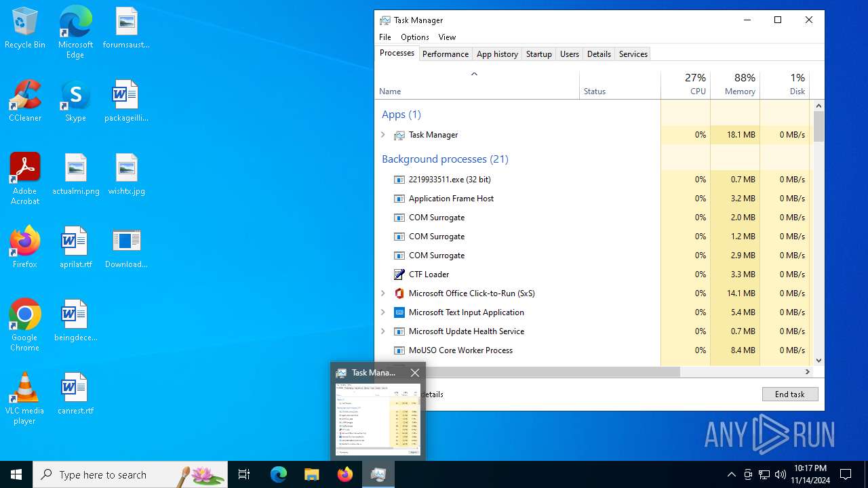868x488 pixels.
Task: Click in the taskbar search box
Action: tap(130, 474)
